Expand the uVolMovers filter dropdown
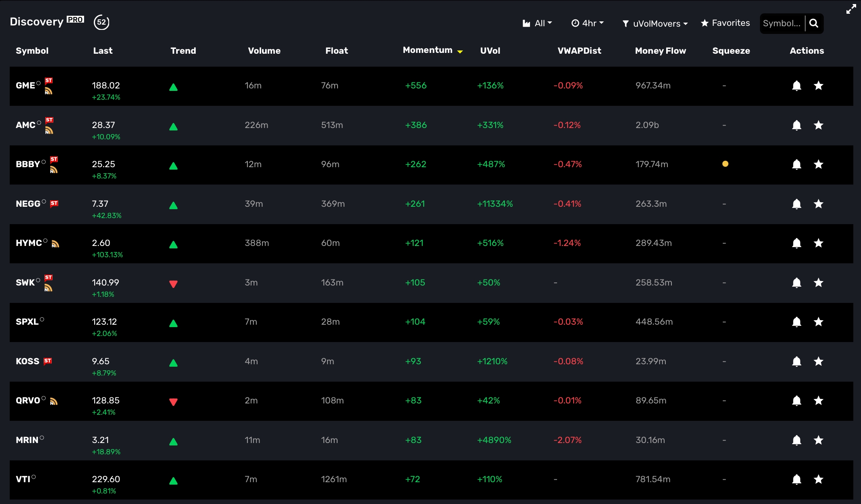The width and height of the screenshot is (861, 504). 655,24
